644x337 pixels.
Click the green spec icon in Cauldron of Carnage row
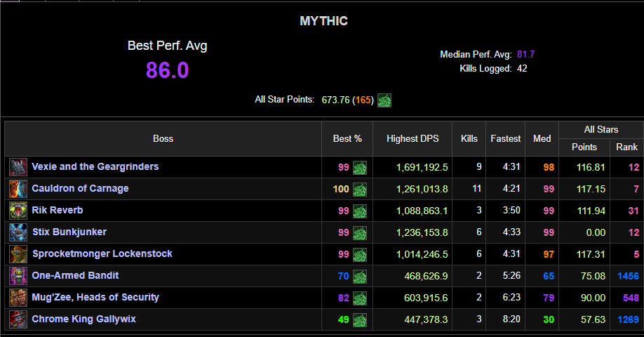360,190
